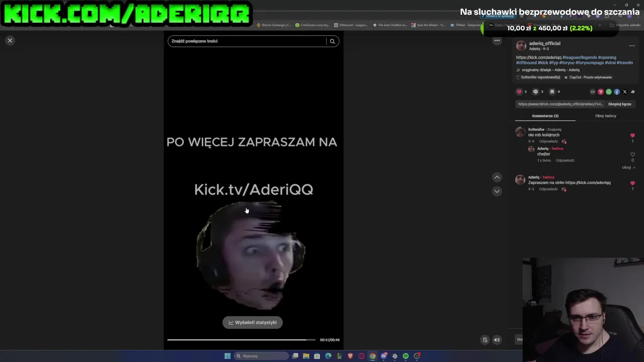Click 'Skopiuj łącze' button
Viewport: 644px width, 362px height.
click(619, 104)
